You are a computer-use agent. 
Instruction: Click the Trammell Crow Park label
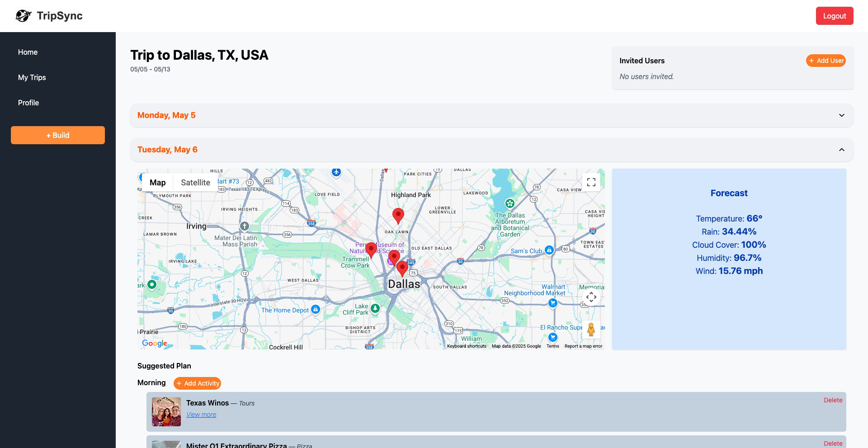pos(355,262)
